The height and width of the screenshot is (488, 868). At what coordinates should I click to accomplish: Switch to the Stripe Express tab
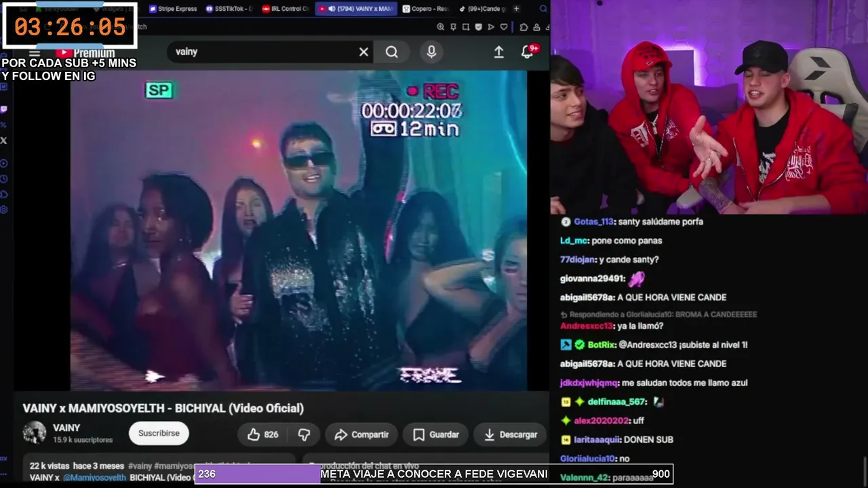(172, 9)
